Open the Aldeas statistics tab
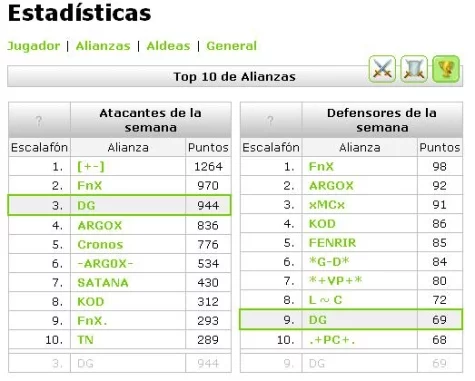Screen dimensions: 475x381 [168, 46]
